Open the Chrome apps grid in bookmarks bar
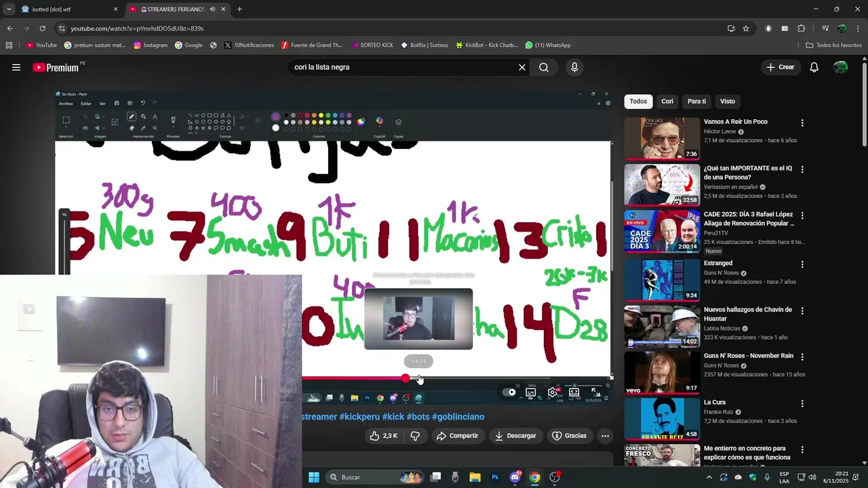 pos(9,45)
